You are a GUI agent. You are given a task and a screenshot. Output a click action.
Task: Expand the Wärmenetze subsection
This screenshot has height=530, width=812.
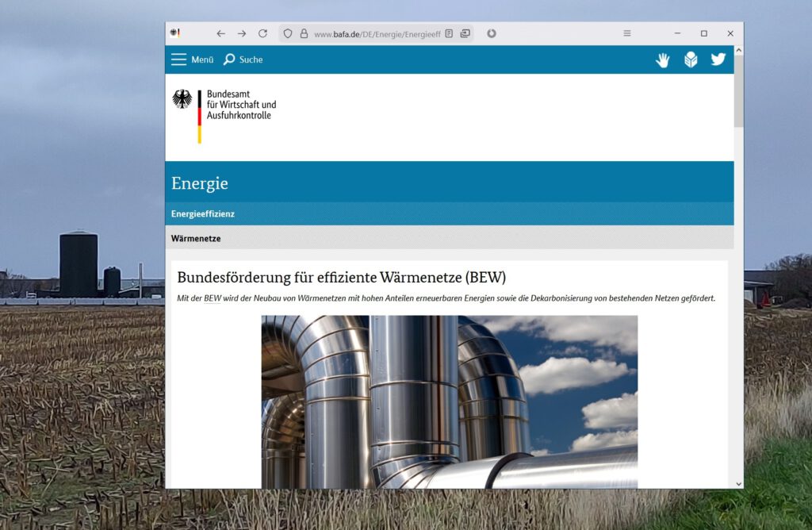point(194,238)
